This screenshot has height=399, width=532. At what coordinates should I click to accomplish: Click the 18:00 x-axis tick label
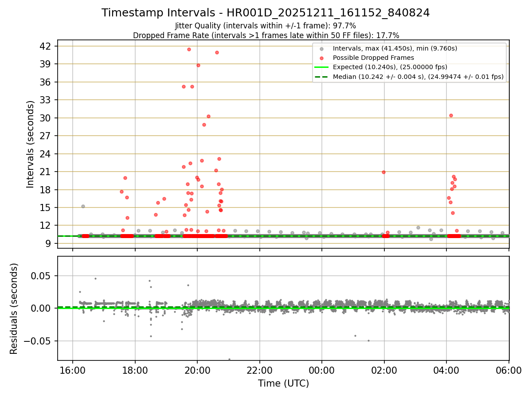(135, 371)
